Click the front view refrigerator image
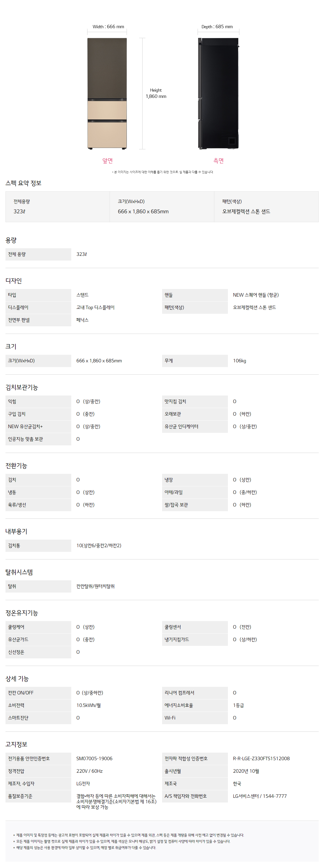Screen dimensions: 325x868 tap(107, 93)
